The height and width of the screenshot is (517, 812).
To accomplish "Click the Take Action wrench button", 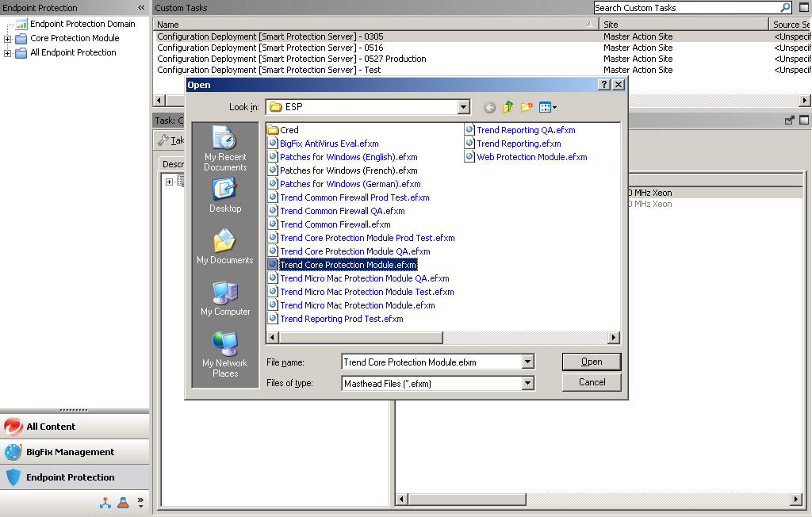I will point(170,140).
